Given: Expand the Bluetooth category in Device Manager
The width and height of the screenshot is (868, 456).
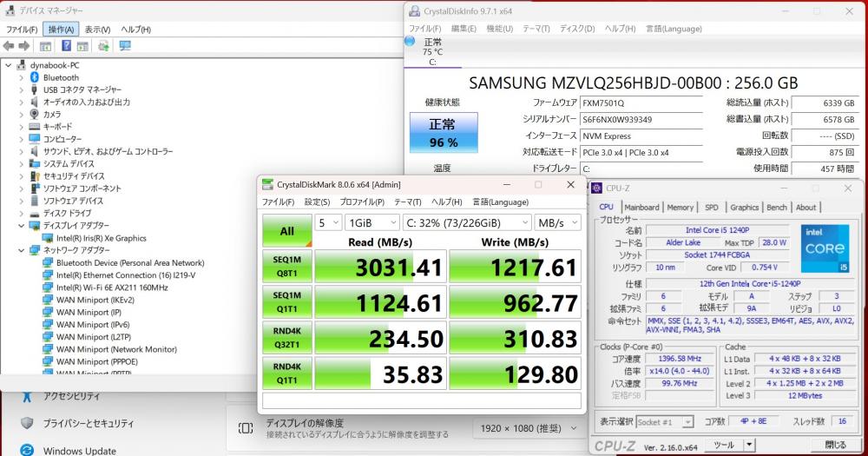Looking at the screenshot, I should point(21,77).
